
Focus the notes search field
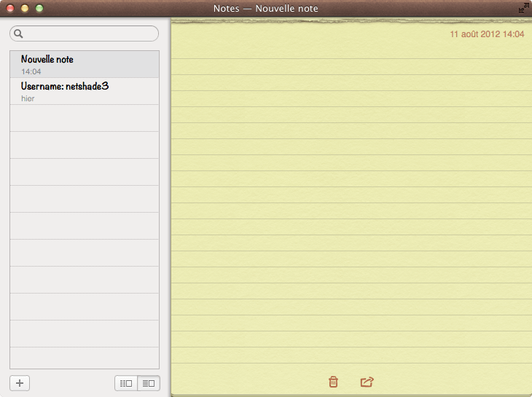click(84, 34)
